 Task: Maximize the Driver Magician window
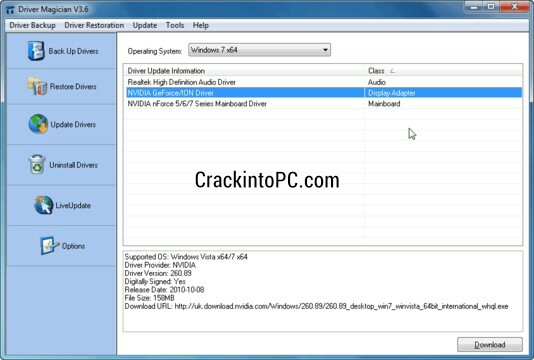tap(491, 7)
